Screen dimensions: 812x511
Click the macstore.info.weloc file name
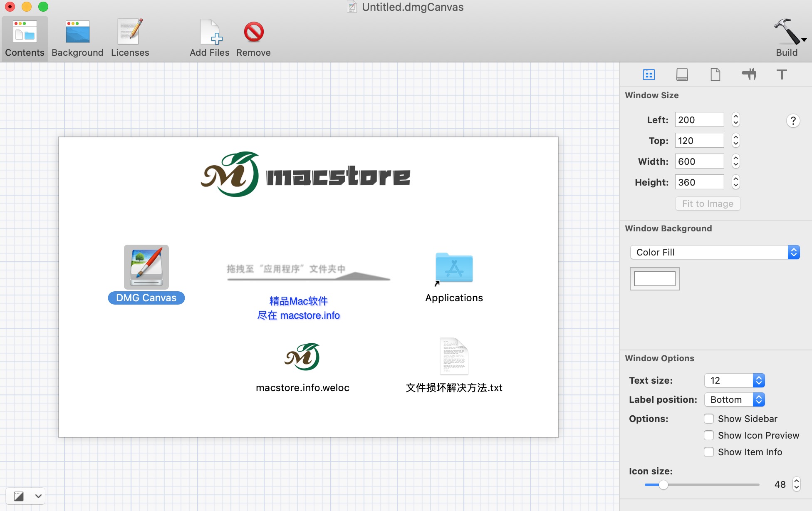tap(302, 388)
